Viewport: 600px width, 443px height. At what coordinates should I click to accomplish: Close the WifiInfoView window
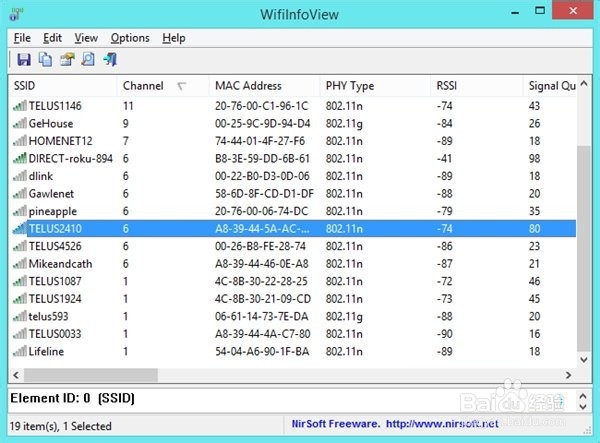coord(573,10)
